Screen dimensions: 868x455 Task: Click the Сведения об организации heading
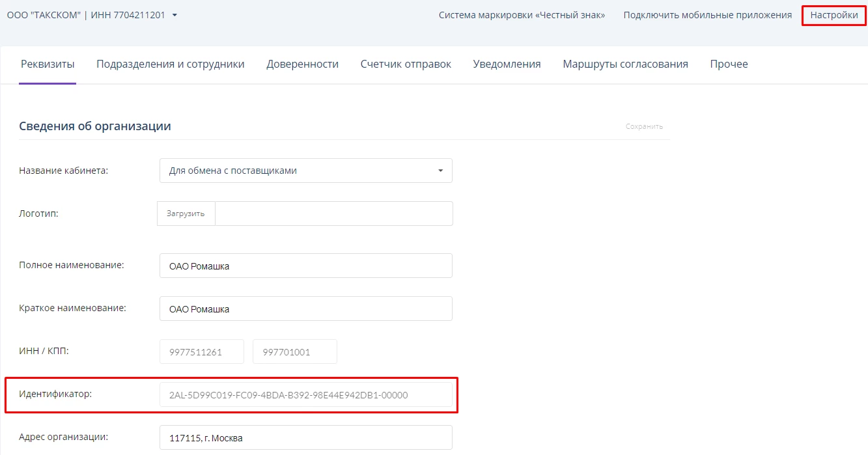(x=95, y=126)
